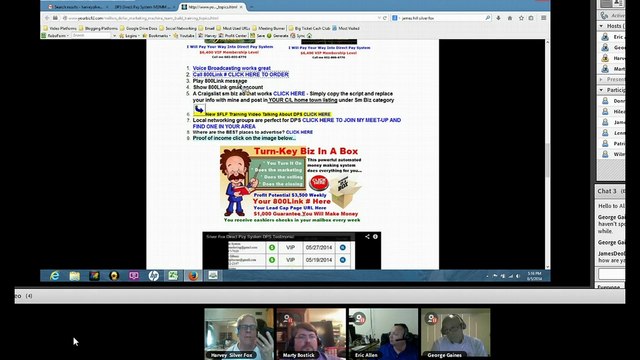
Task: Open the Firefox hamburger menu
Action: (543, 18)
